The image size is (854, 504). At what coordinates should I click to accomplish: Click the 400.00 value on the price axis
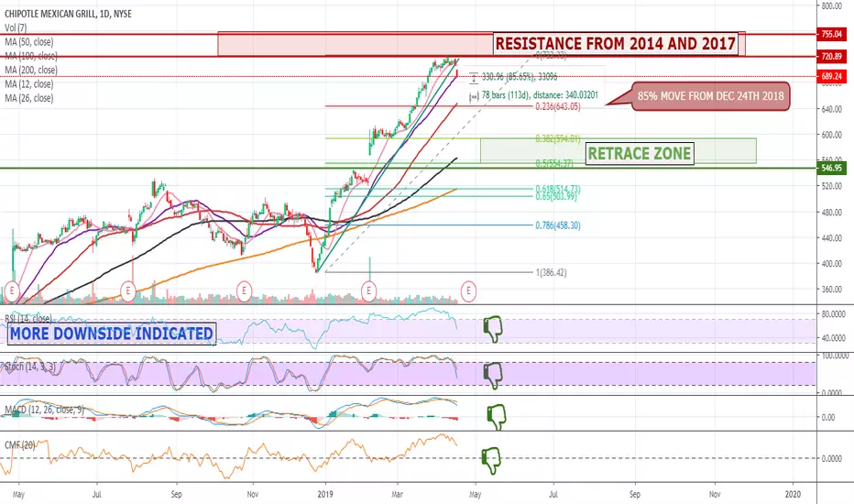pyautogui.click(x=832, y=264)
